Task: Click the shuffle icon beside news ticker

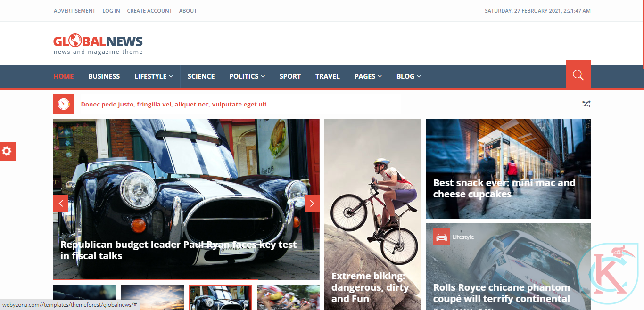Action: [x=586, y=104]
